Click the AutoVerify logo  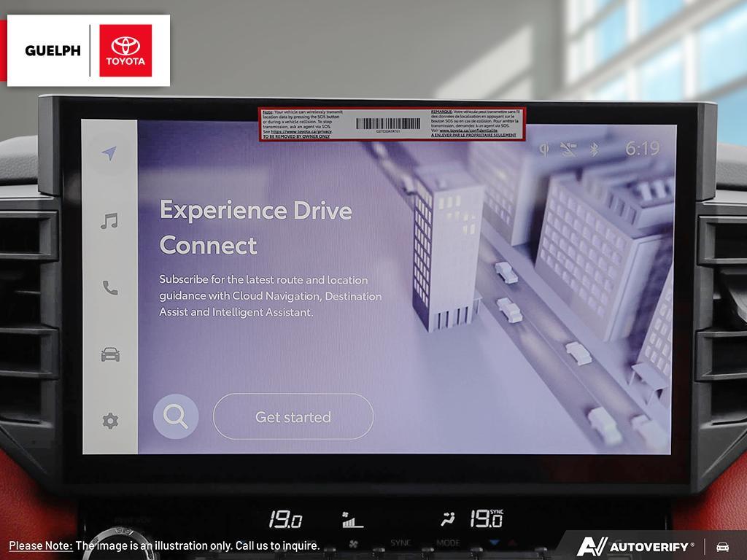(x=635, y=546)
